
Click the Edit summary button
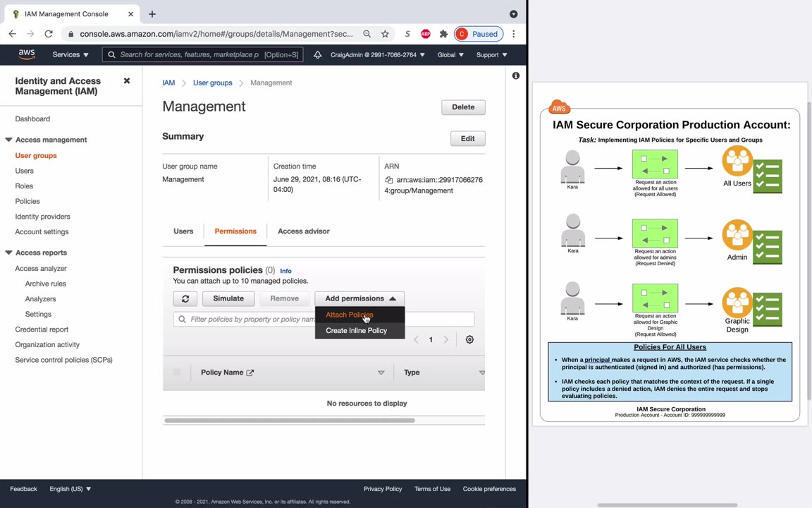pos(467,138)
